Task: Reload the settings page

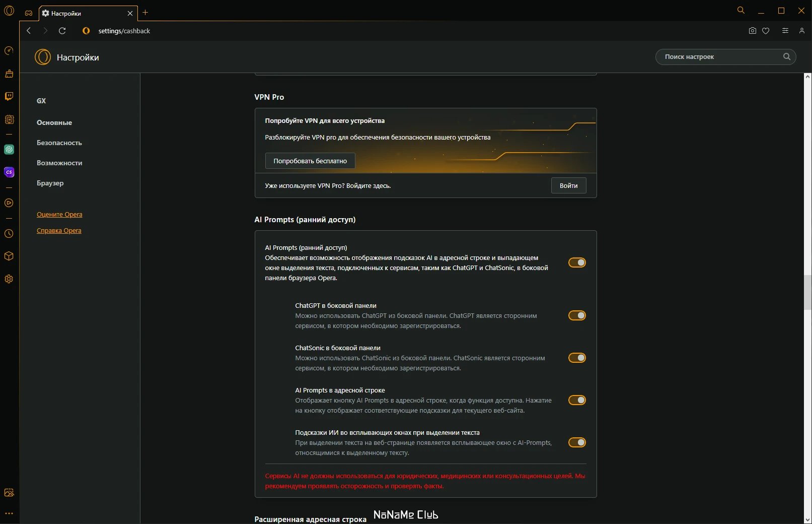Action: [62, 31]
